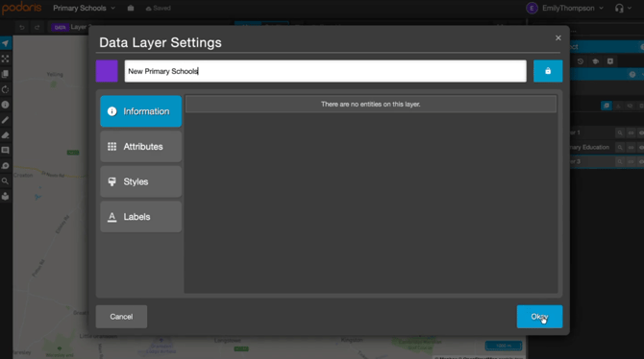The image size is (644, 359).
Task: Open the EmilyThompson user menu
Action: tap(573, 9)
